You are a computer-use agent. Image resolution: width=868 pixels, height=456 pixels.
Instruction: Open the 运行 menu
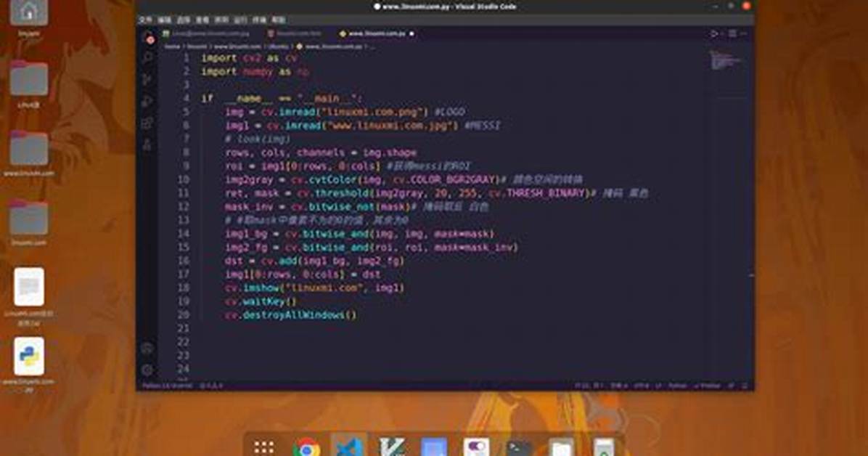240,20
